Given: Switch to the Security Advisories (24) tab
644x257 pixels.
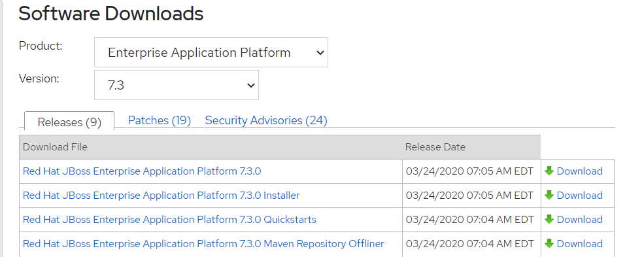Looking at the screenshot, I should [266, 120].
